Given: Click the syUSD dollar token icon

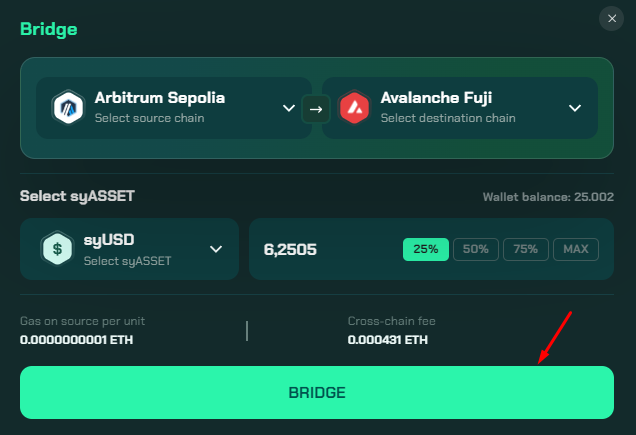Looking at the screenshot, I should coord(57,248).
